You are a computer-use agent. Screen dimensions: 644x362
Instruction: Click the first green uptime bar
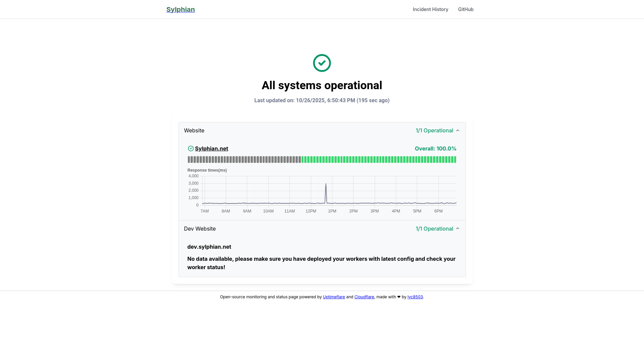click(x=303, y=160)
